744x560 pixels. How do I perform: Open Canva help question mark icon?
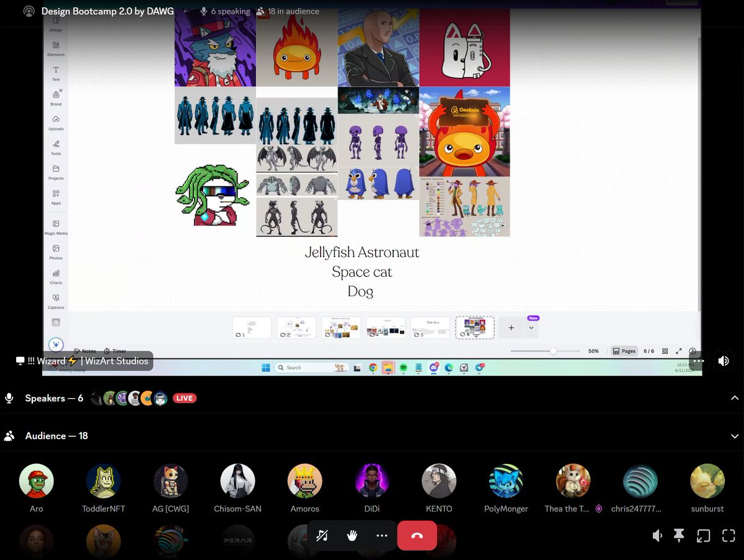coord(693,351)
